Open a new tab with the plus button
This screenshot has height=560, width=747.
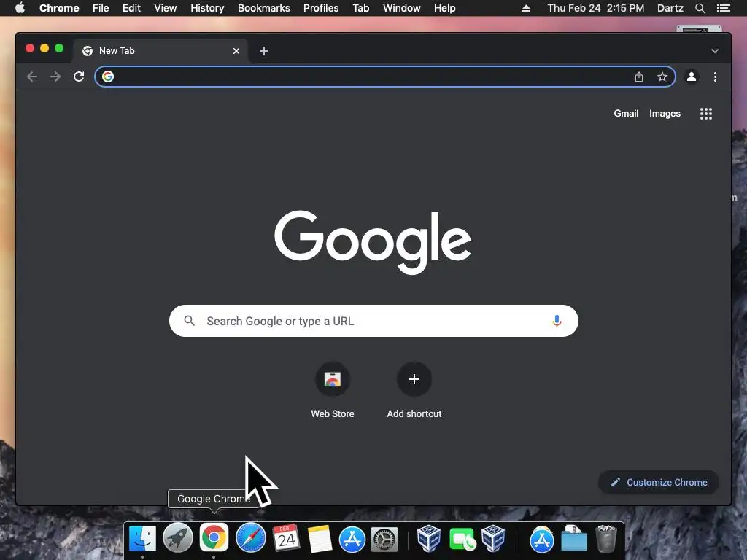(264, 51)
